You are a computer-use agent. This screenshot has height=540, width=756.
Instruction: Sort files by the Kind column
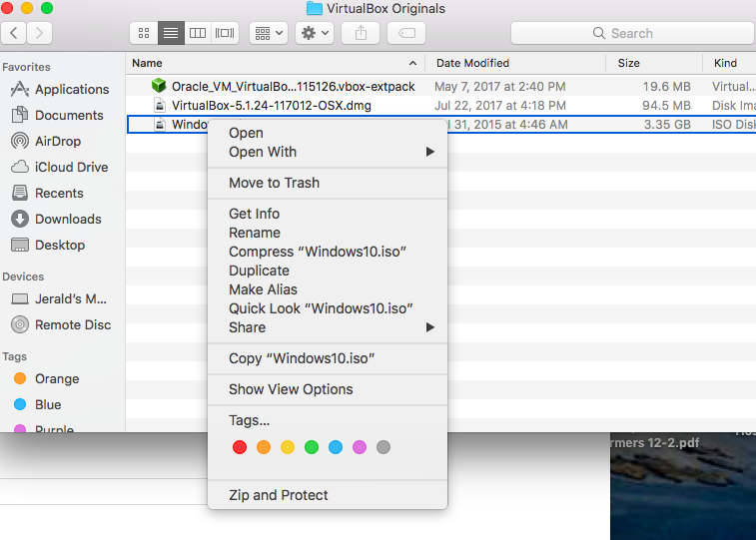click(729, 63)
